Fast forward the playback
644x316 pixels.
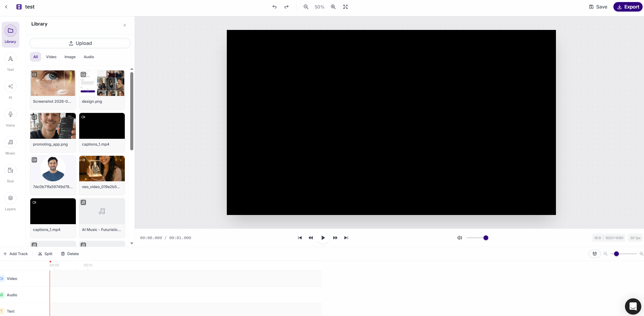(335, 238)
